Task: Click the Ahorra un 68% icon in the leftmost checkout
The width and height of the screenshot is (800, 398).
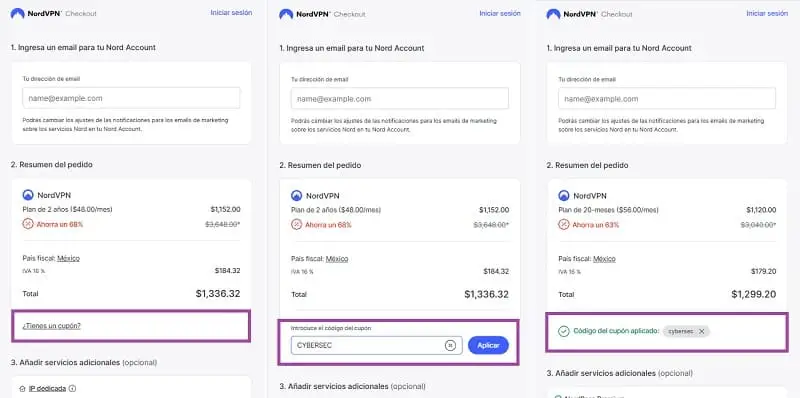Action: (x=28, y=224)
